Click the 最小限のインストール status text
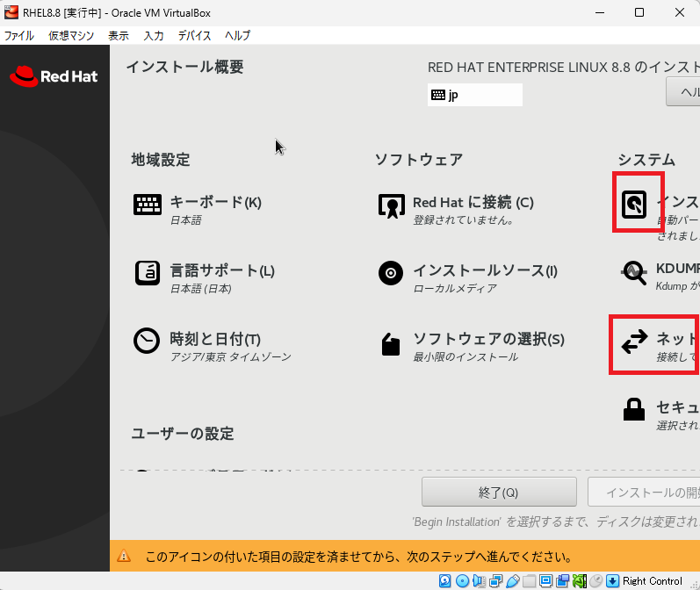This screenshot has height=590, width=700. click(x=465, y=357)
